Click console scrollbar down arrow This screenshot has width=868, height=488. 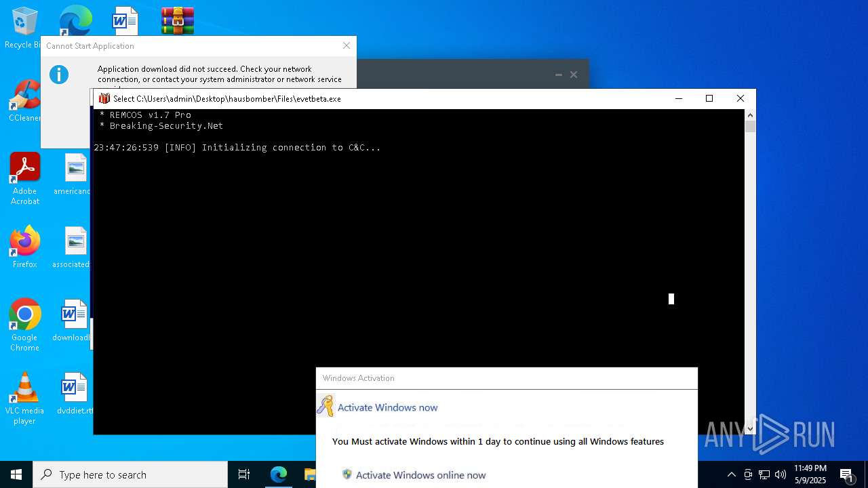(x=750, y=428)
